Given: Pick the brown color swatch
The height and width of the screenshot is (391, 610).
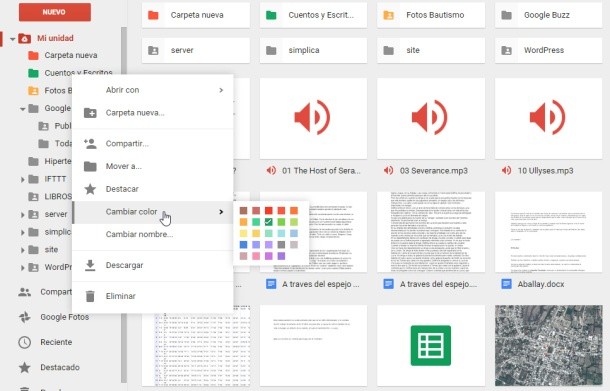Looking at the screenshot, I should (x=244, y=210).
